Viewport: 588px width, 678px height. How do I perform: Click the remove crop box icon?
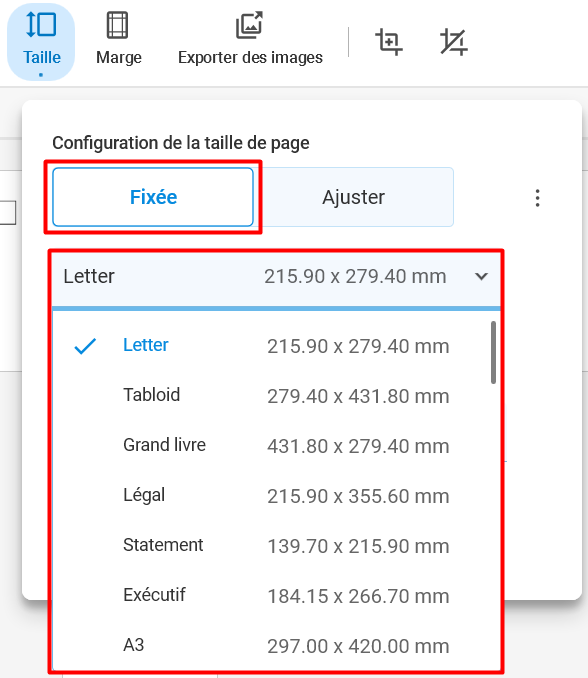[454, 42]
